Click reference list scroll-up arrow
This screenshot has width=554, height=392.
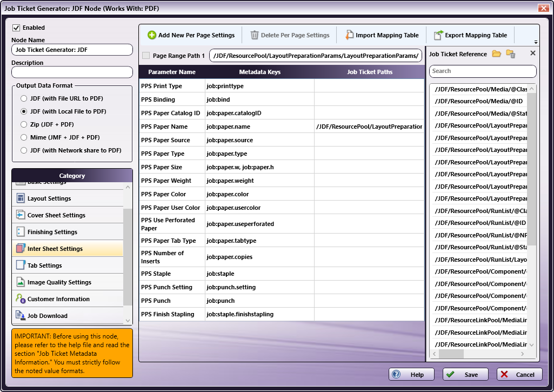(x=532, y=89)
